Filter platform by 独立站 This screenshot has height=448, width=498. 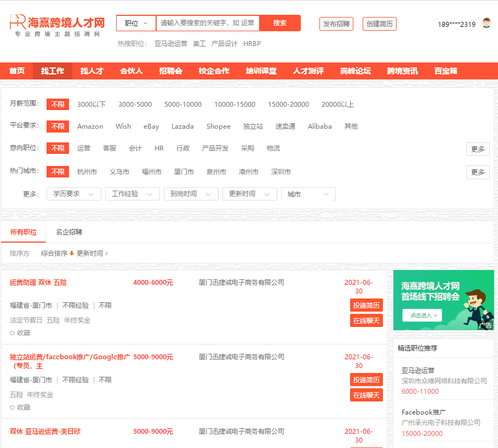tap(253, 126)
